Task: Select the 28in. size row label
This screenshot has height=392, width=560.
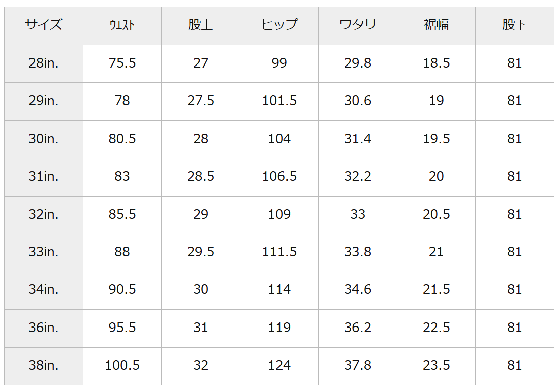Action: (x=44, y=63)
